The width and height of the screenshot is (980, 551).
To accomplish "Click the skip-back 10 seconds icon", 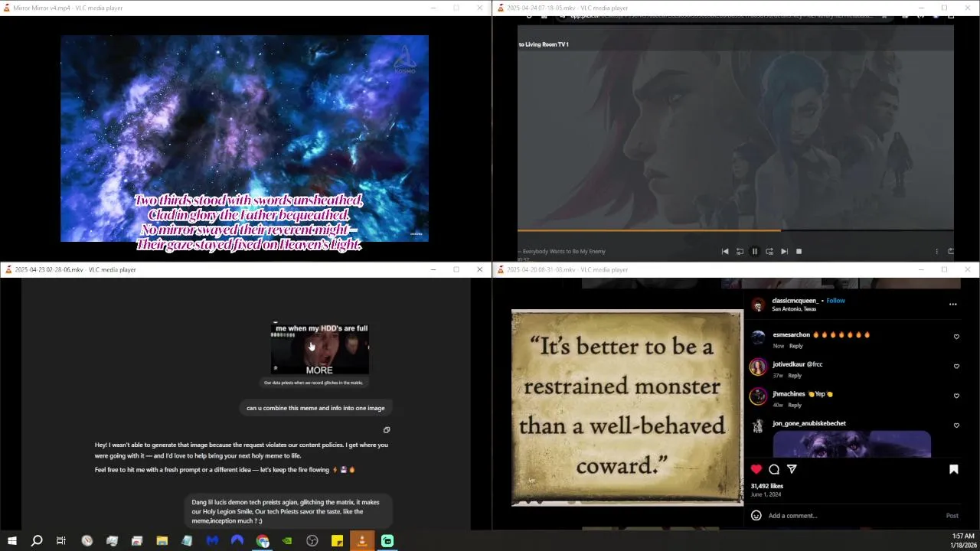I will pyautogui.click(x=740, y=251).
